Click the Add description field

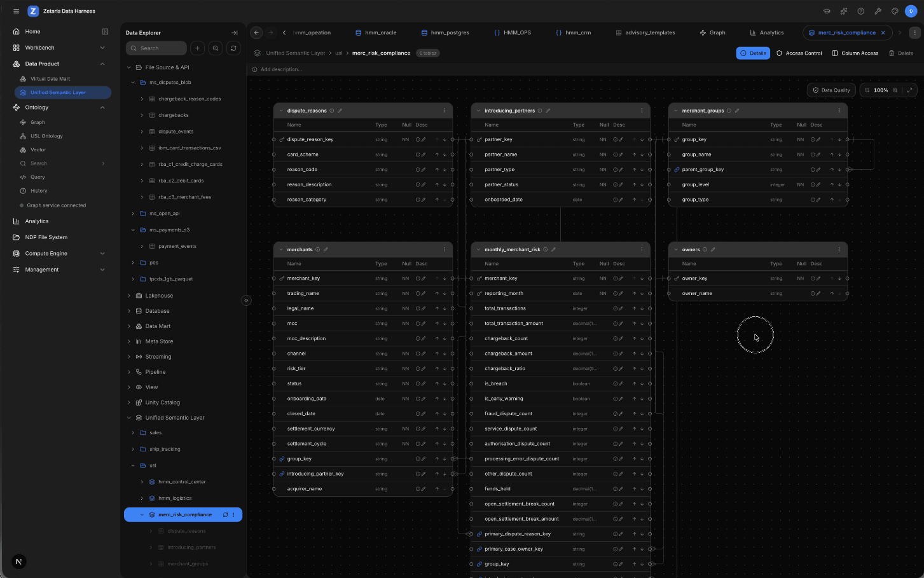(x=281, y=69)
